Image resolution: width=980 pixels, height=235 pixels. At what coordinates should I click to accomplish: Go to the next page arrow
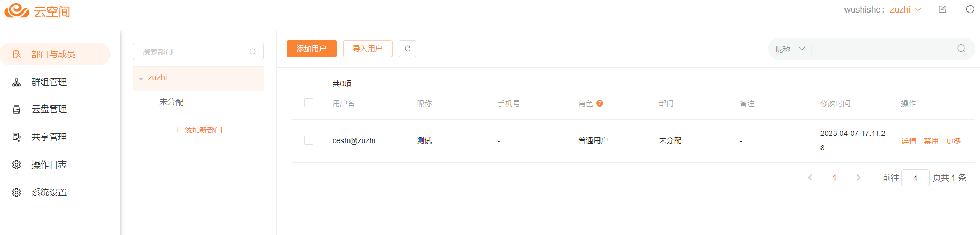coord(859,178)
